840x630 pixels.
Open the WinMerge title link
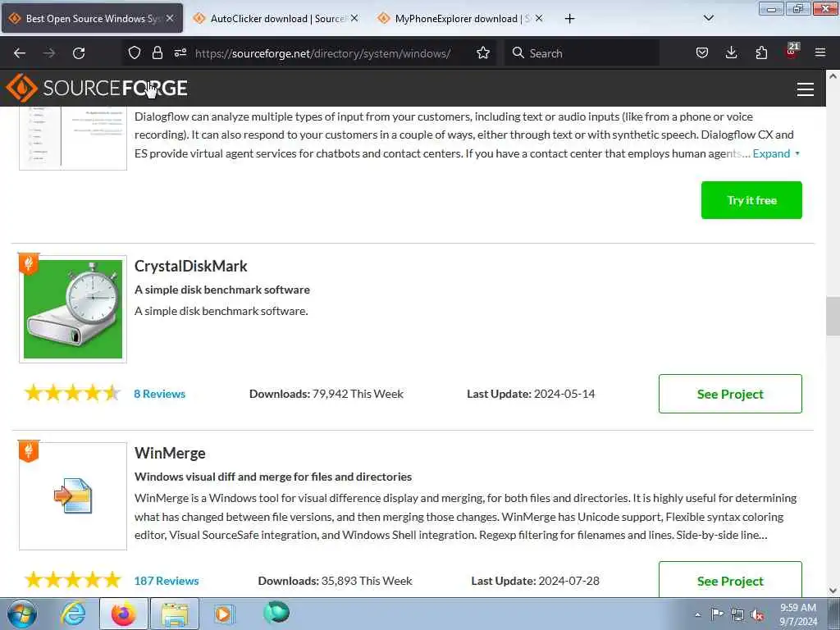170,453
